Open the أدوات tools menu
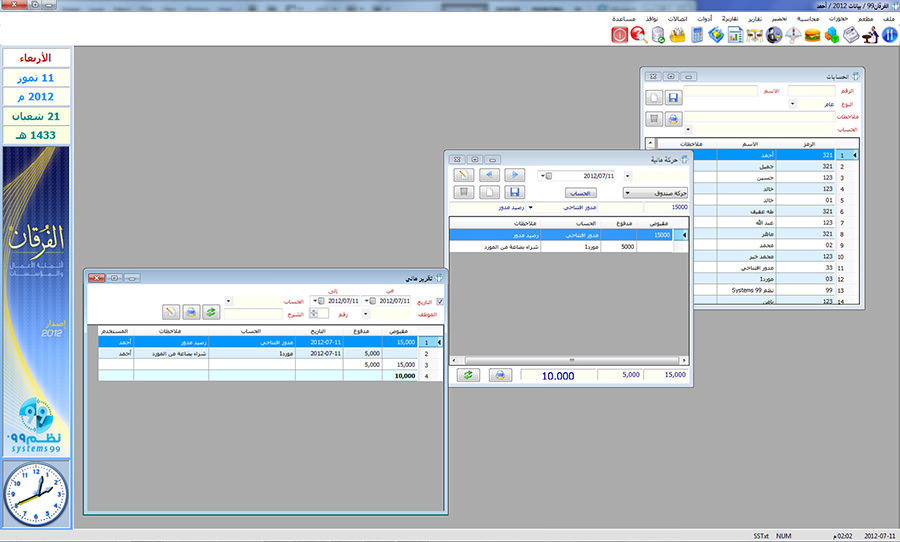This screenshot has height=542, width=900. 704,19
